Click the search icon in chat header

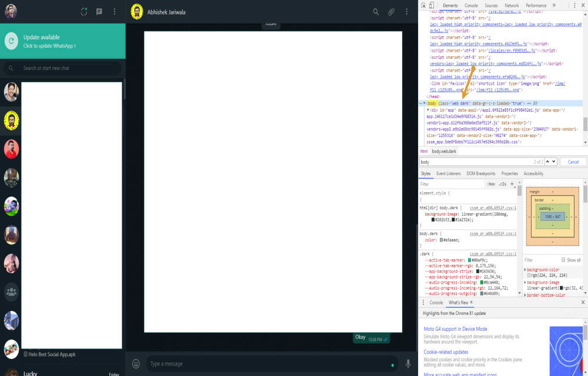[376, 12]
